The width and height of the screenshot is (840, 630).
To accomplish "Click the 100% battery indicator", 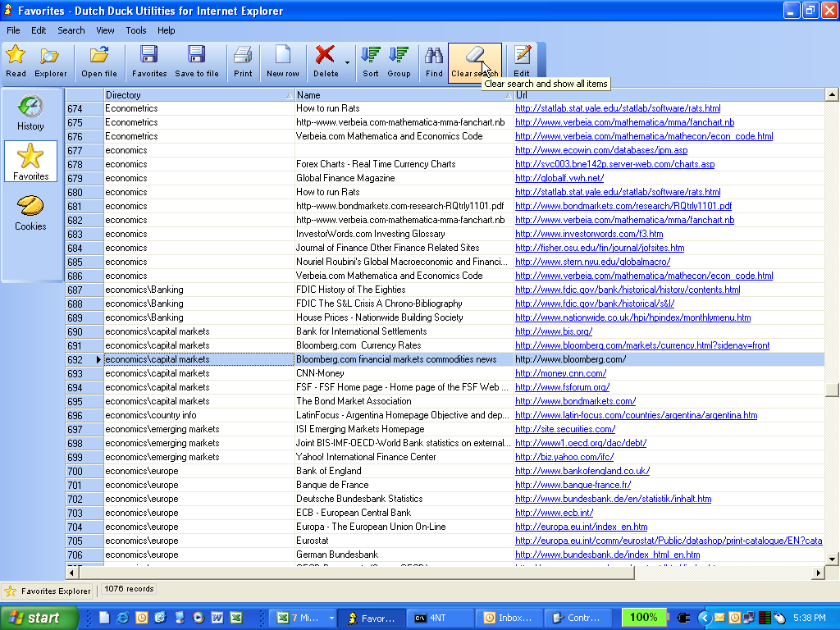I will pyautogui.click(x=643, y=617).
